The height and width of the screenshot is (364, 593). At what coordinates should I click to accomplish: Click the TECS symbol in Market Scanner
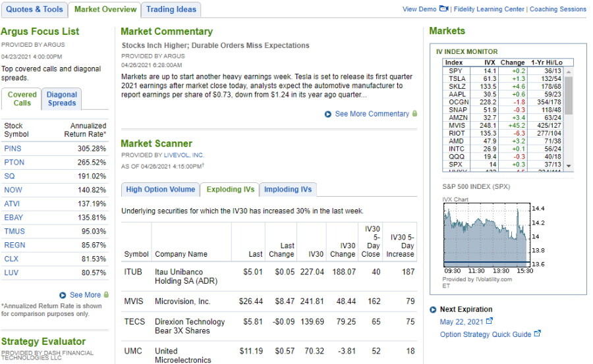(x=134, y=322)
